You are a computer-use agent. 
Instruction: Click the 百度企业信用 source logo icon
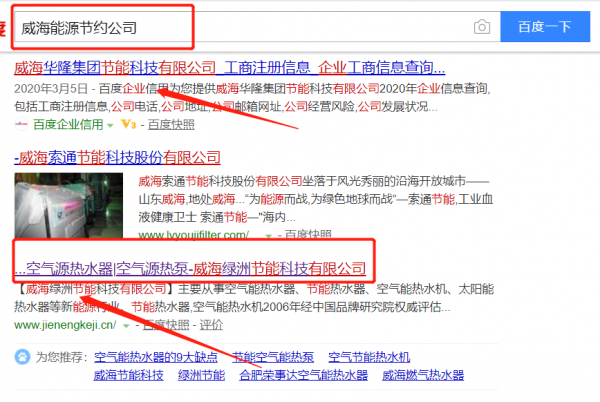point(21,125)
